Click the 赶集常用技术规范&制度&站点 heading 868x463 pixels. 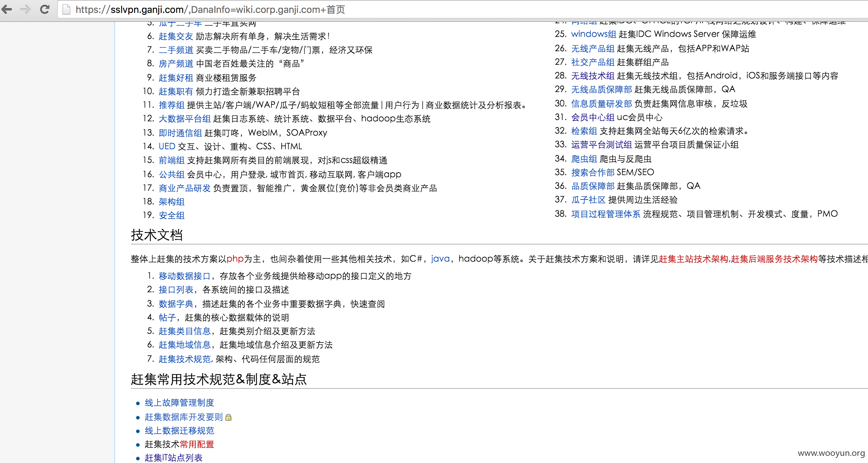pyautogui.click(x=219, y=379)
